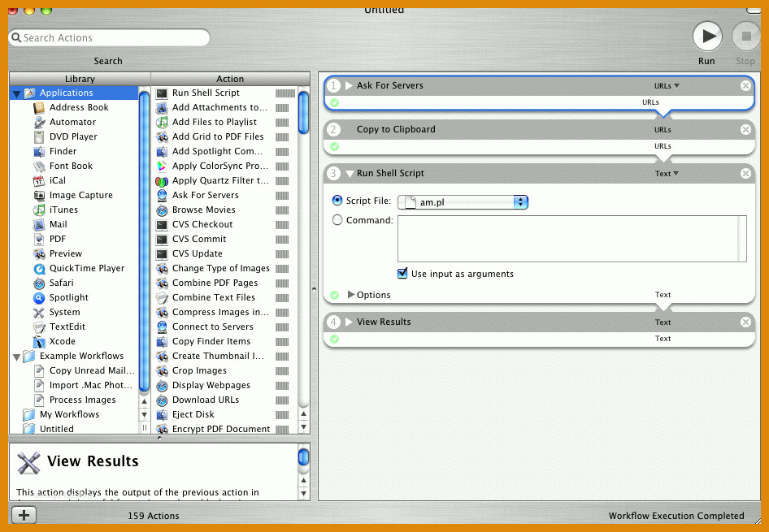Click the Browse Movies action icon

point(161,210)
